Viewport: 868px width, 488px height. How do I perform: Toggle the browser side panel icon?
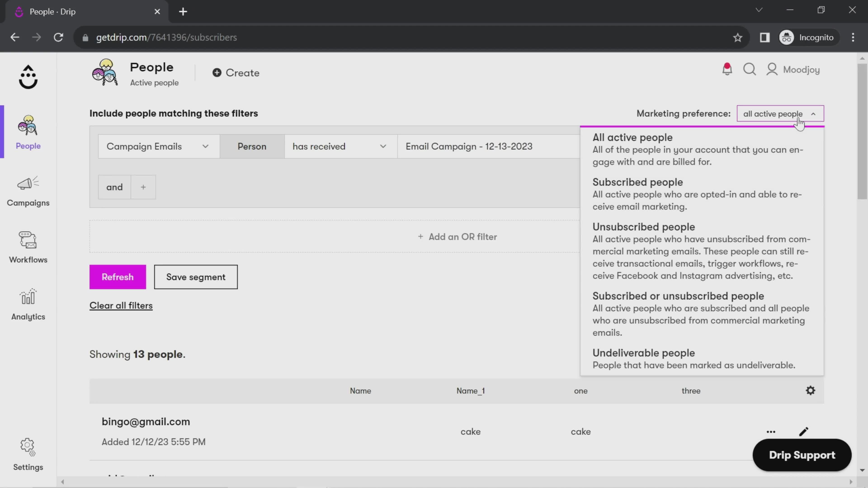click(x=764, y=37)
